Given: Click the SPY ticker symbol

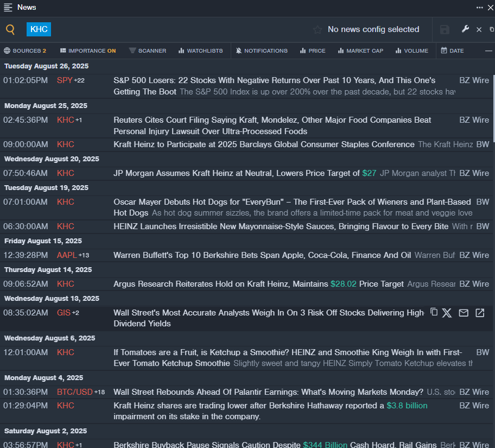Looking at the screenshot, I should (x=65, y=80).
